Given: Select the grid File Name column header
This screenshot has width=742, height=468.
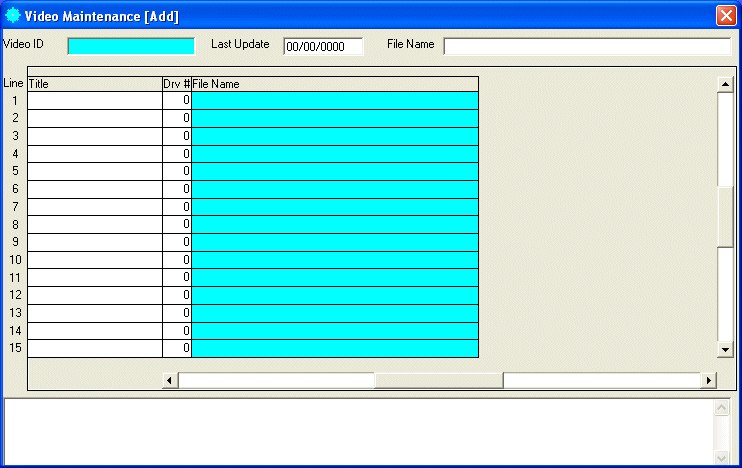Looking at the screenshot, I should point(334,84).
